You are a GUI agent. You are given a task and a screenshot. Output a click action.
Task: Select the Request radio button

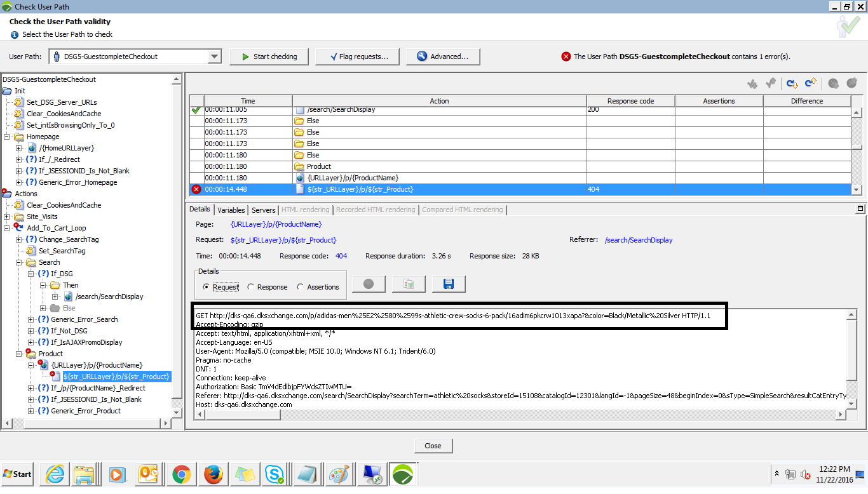(208, 287)
